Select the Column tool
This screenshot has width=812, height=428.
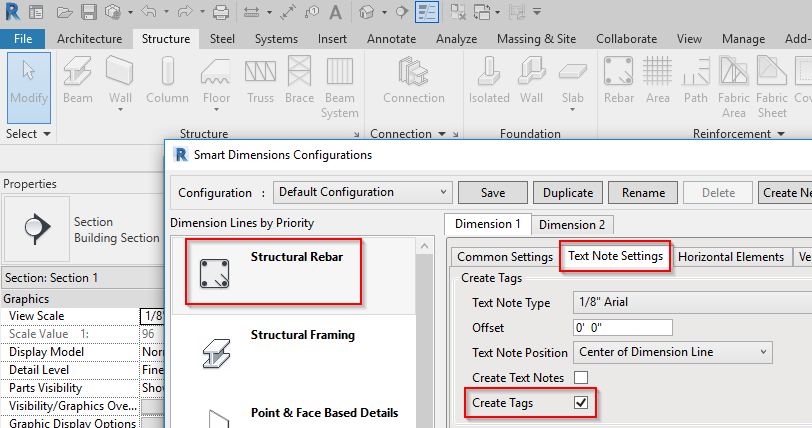pyautogui.click(x=167, y=80)
